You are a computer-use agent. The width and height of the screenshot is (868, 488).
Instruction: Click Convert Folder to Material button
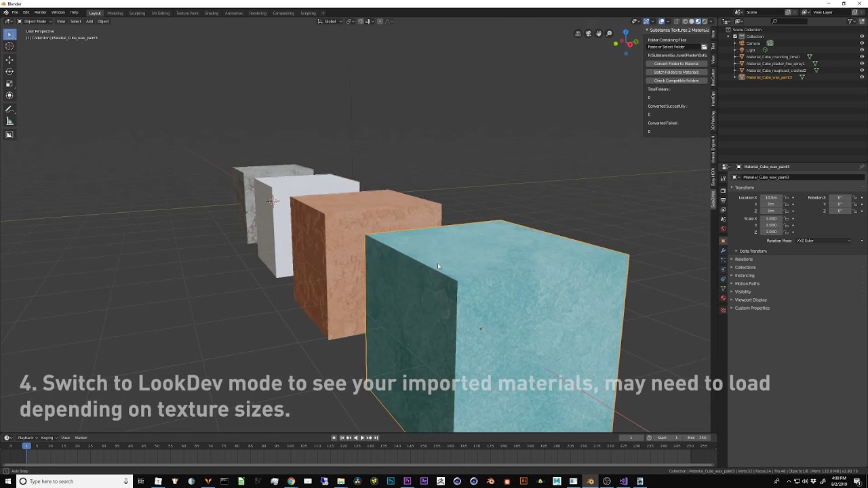click(x=676, y=64)
